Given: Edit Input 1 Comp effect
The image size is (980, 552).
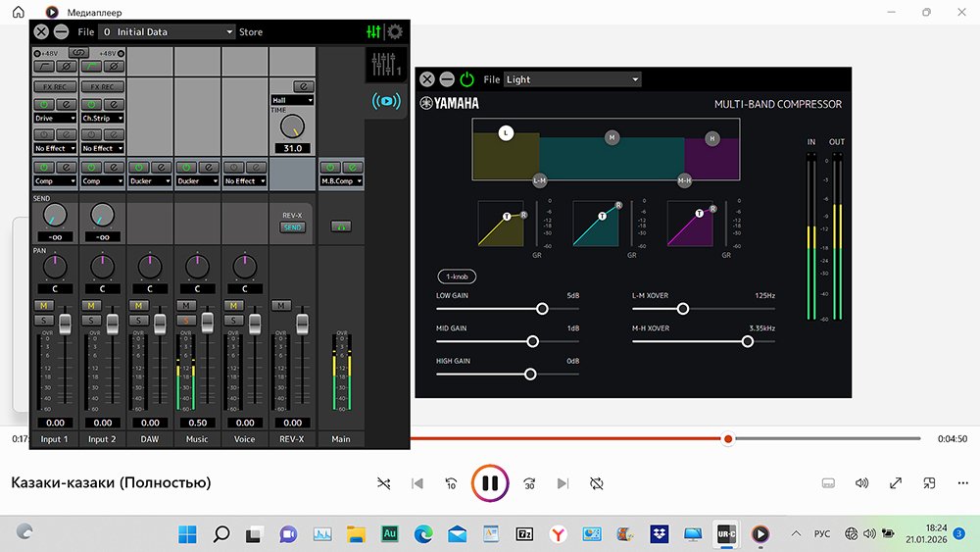Looking at the screenshot, I should pos(67,167).
